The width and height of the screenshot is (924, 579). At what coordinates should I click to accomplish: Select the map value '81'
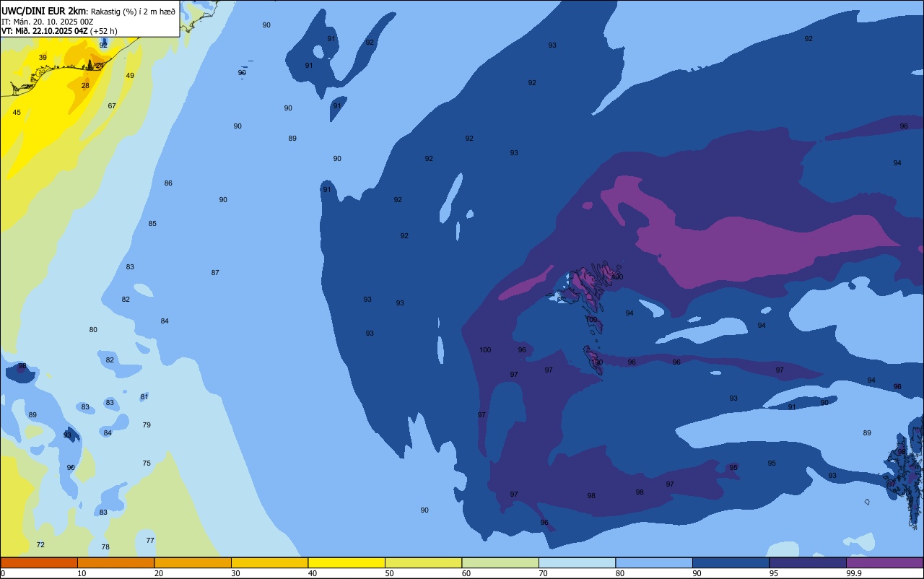tap(144, 397)
